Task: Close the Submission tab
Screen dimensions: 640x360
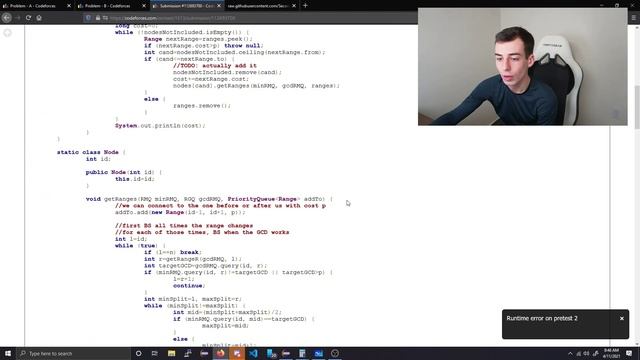Action: [x=219, y=6]
